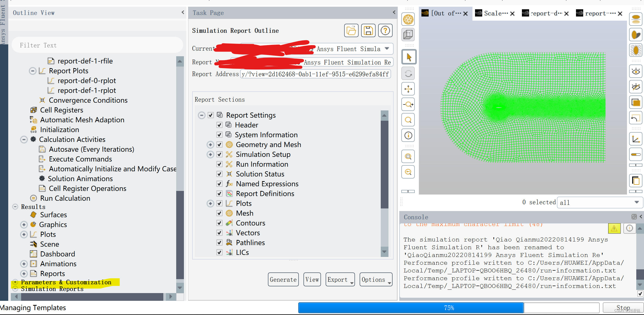Click the probe info icon in graphics toolbar
The width and height of the screenshot is (644, 315).
click(x=408, y=135)
